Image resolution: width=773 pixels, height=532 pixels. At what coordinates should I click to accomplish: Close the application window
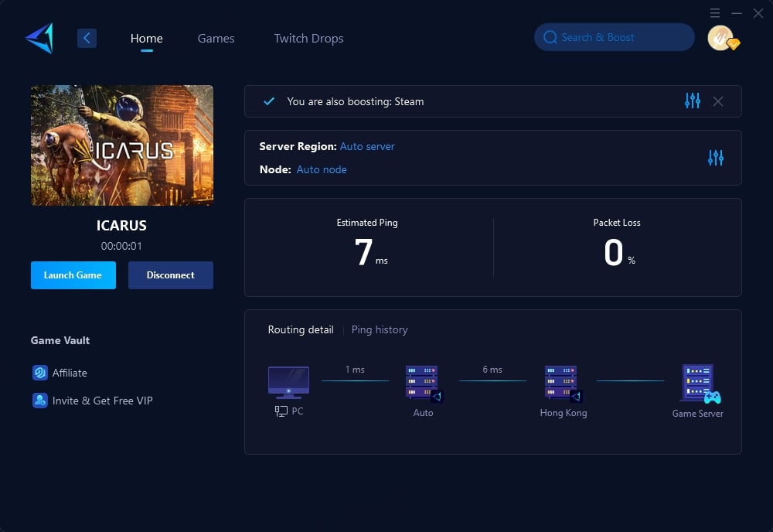pos(758,13)
